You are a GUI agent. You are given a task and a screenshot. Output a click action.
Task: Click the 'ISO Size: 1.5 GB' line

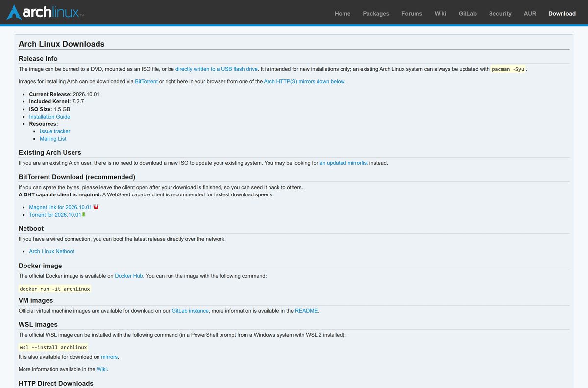tap(49, 109)
